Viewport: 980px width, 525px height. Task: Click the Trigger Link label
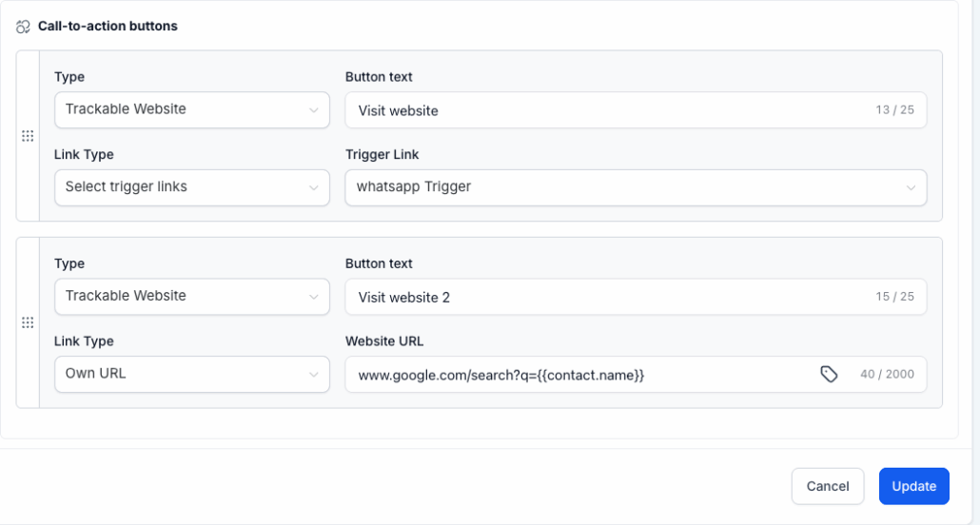[x=382, y=154]
